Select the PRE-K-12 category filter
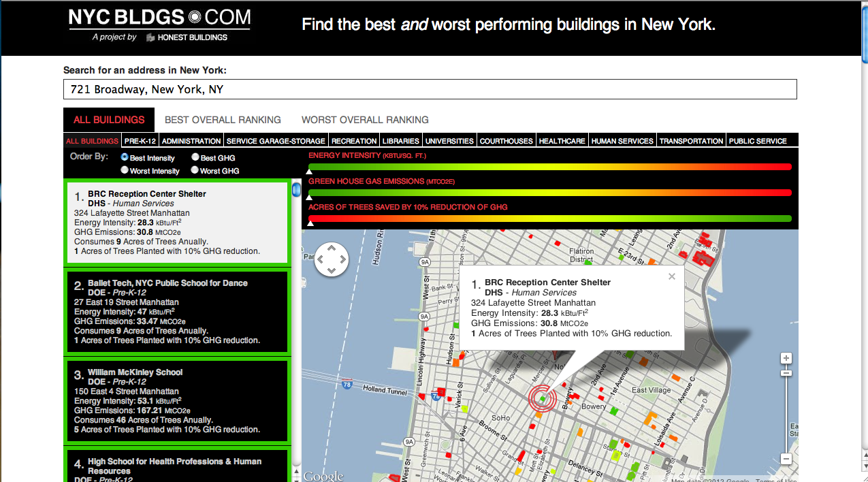The width and height of the screenshot is (868, 482). click(x=140, y=141)
